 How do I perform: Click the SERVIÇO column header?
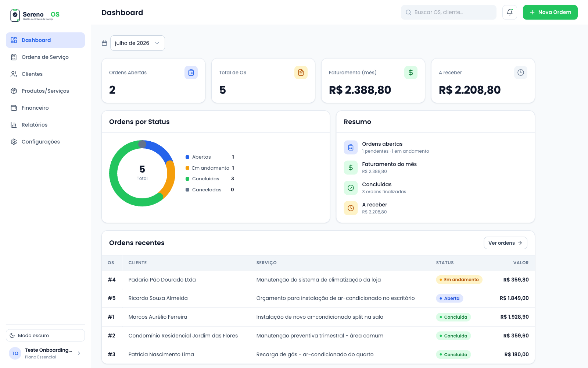tap(266, 263)
